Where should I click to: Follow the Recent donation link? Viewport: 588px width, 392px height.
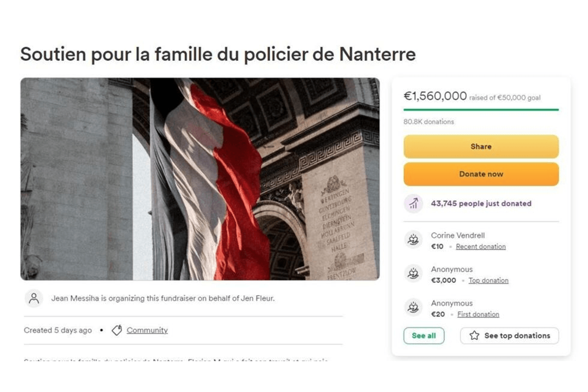pos(481,246)
